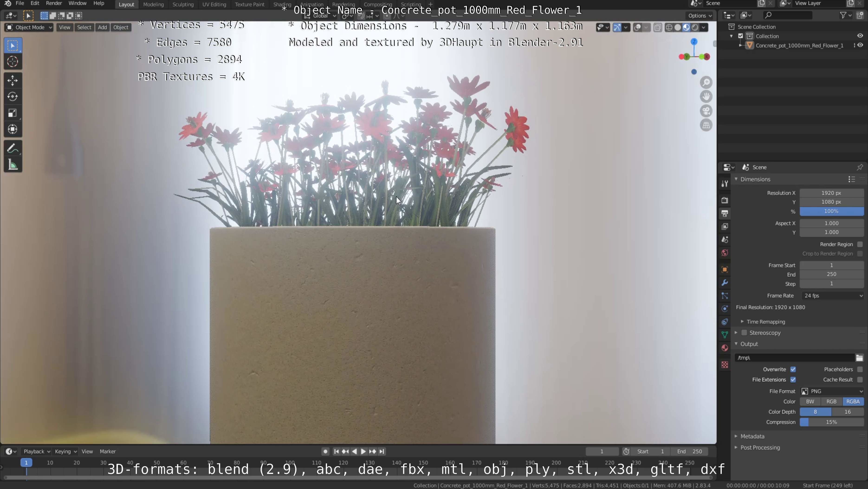Open the viewport Add menu
Viewport: 868px width, 489px height.
102,28
